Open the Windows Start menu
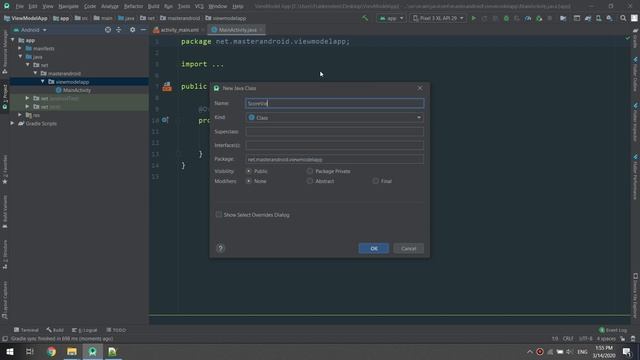Viewport: 640px width, 360px height. pos(10,351)
